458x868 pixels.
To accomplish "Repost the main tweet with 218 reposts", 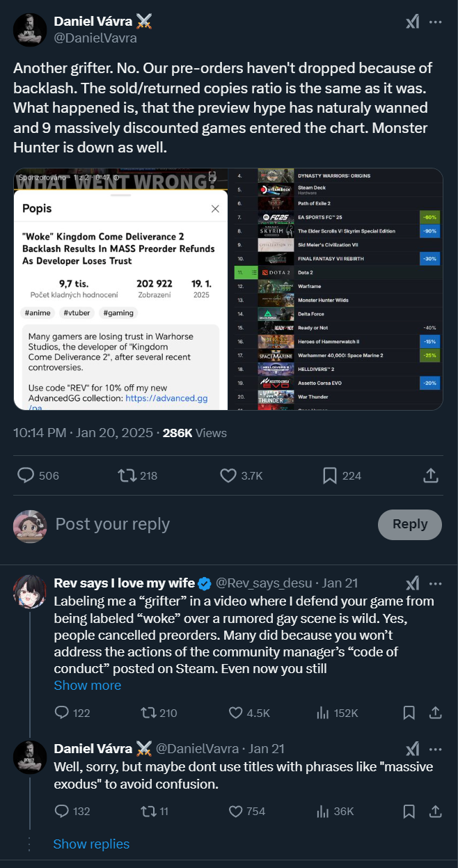I will (127, 475).
